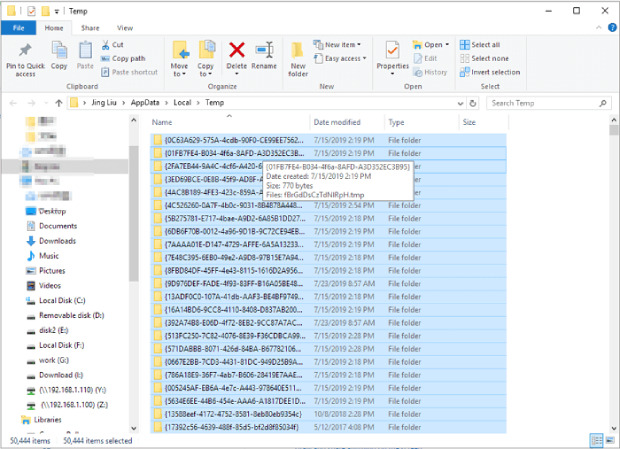Select folder {9D976DEF-FADE-4f93-83FF...
This screenshot has height=449, width=620.
point(328,284)
